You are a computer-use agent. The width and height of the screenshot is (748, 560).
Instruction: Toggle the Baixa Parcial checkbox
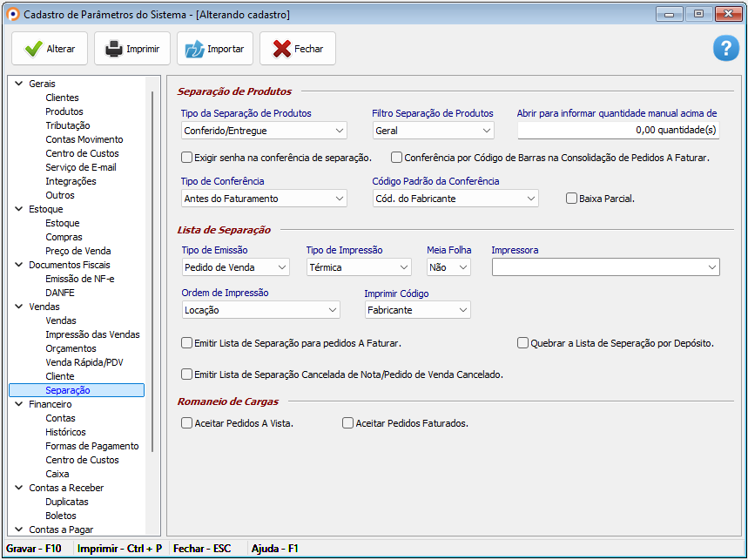coord(572,199)
